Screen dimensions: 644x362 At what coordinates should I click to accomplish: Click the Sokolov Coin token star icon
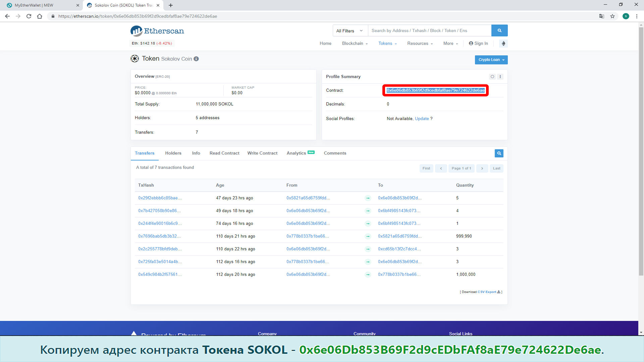pyautogui.click(x=135, y=59)
